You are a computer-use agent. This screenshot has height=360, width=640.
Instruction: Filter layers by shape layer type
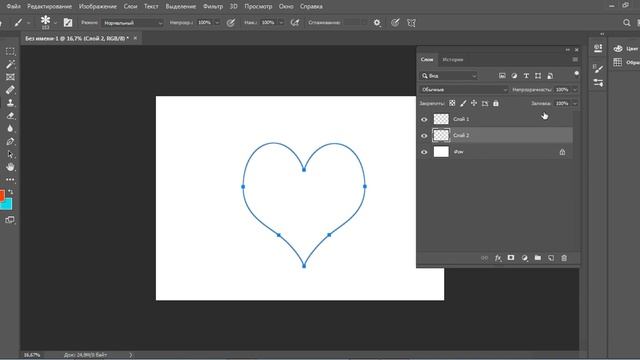click(538, 76)
